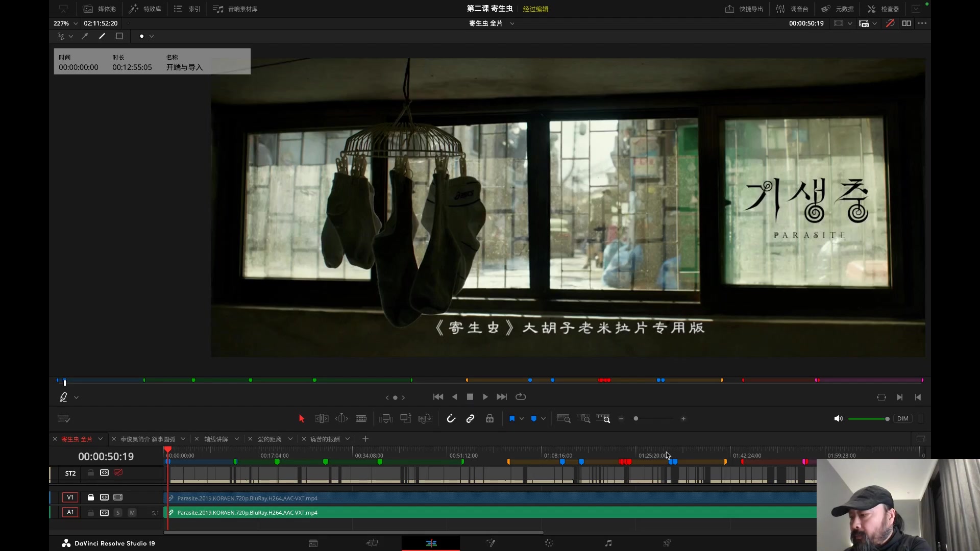
Task: Click the insert clip icon
Action: point(386,419)
